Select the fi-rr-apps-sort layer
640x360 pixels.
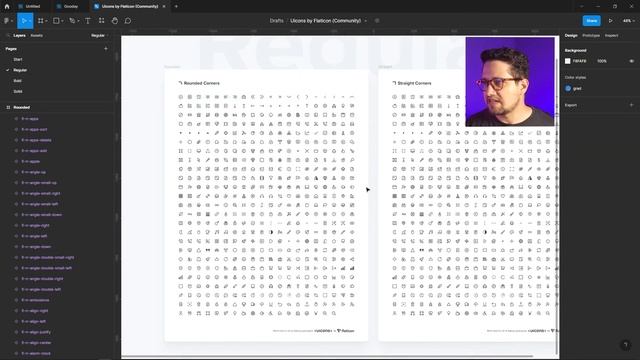pyautogui.click(x=34, y=129)
